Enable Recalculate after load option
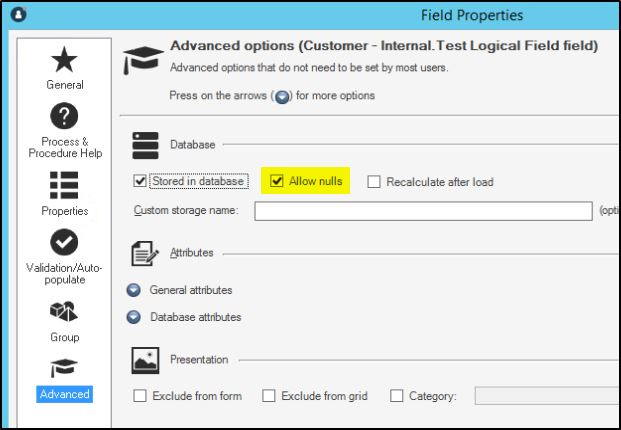 click(374, 182)
